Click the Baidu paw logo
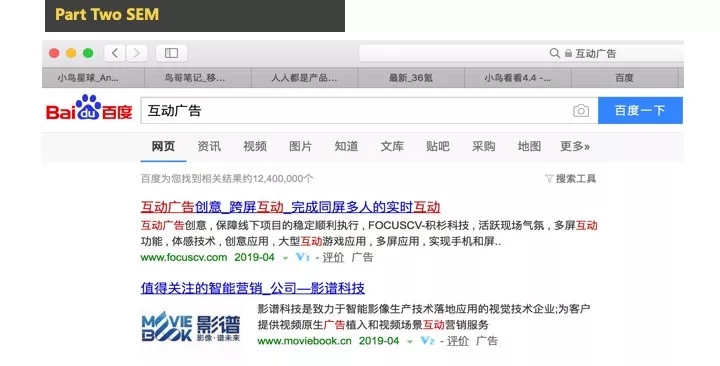Screen dimensions: 720x366 tap(89, 108)
